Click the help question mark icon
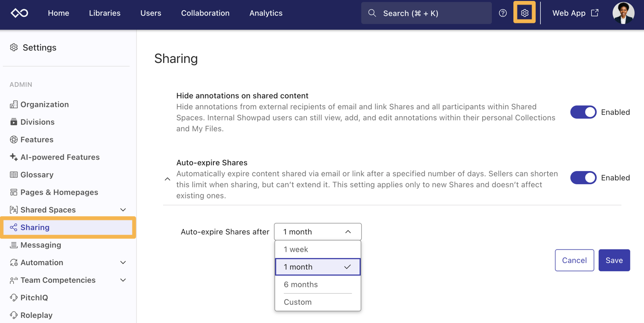 (503, 13)
